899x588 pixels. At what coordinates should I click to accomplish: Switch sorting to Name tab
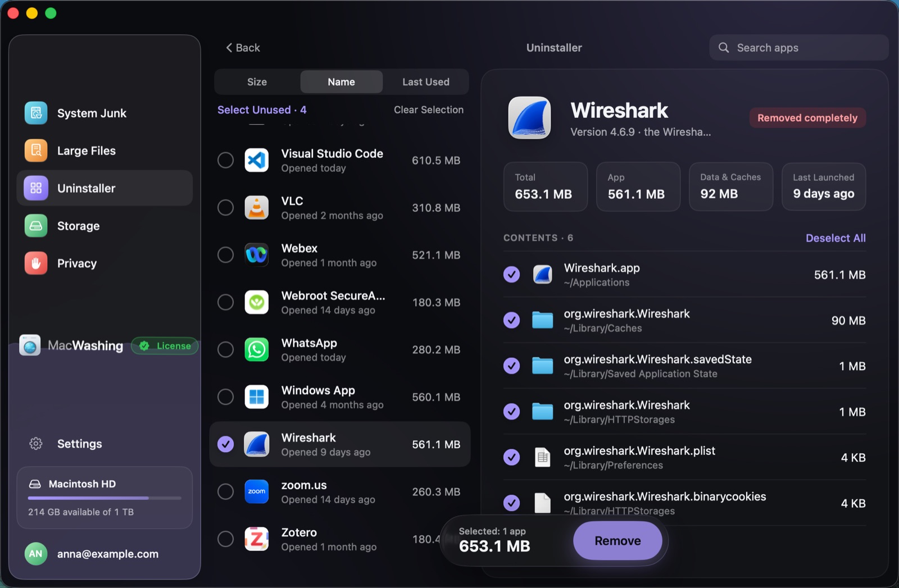click(x=342, y=82)
